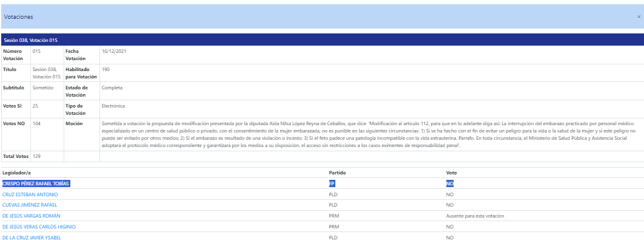Click NO vote for Cruz Esteban Antonio
The width and height of the screenshot is (644, 240).
point(450,194)
